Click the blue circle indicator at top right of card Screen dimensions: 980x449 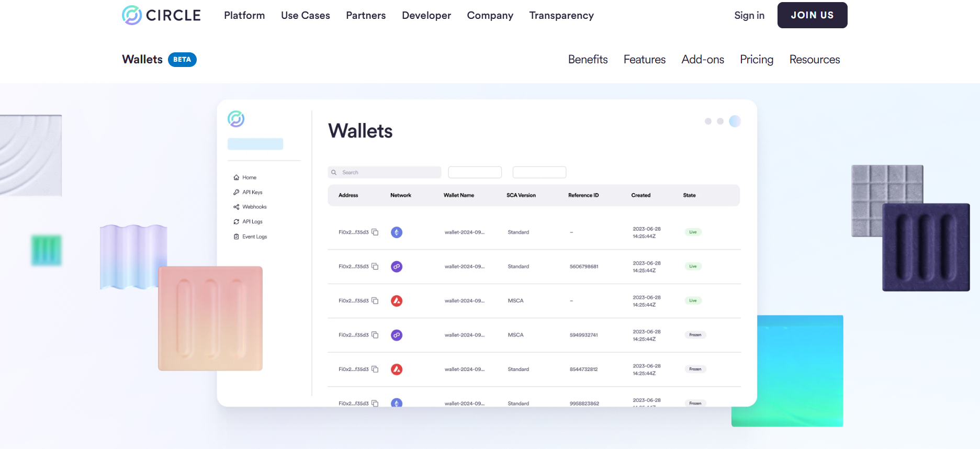click(735, 121)
